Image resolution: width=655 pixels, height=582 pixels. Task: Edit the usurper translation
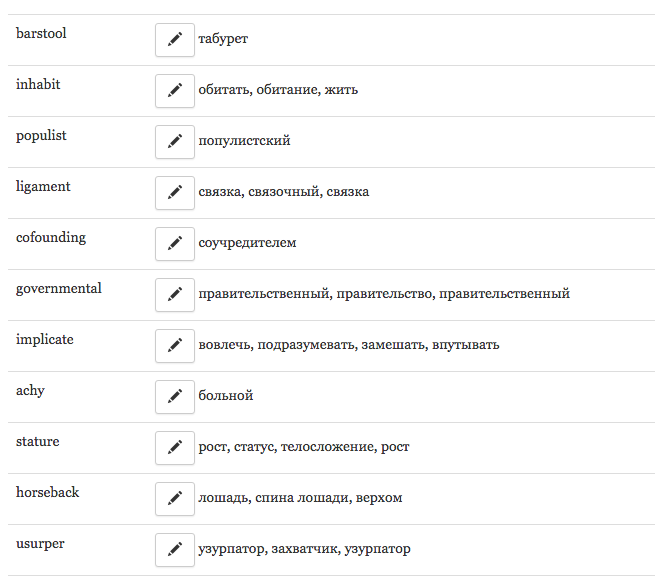[175, 549]
